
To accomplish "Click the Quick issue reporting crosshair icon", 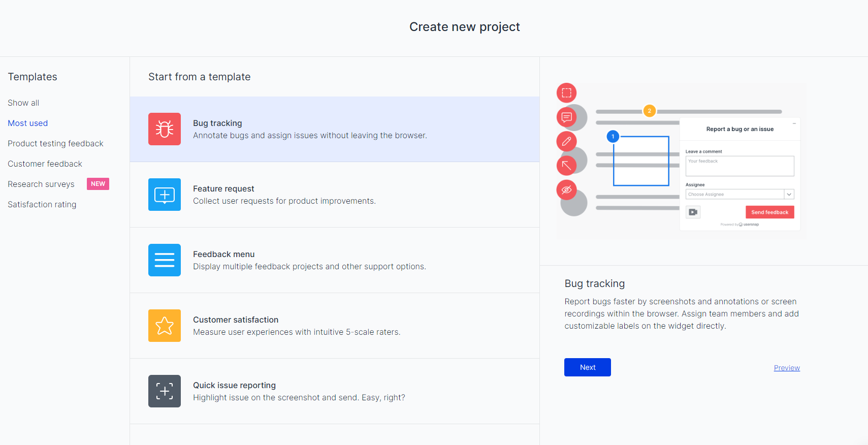I will tap(165, 391).
